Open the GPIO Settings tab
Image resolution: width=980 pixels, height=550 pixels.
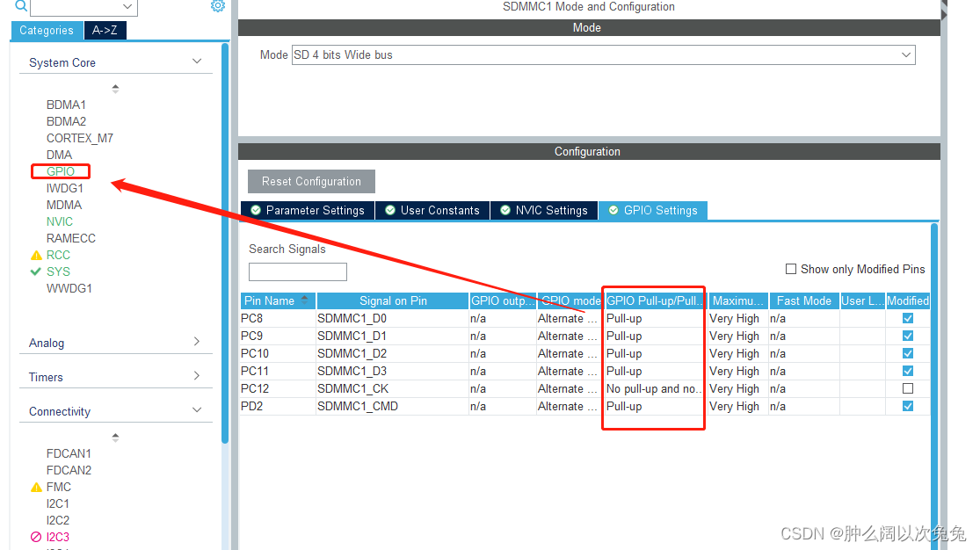(652, 211)
